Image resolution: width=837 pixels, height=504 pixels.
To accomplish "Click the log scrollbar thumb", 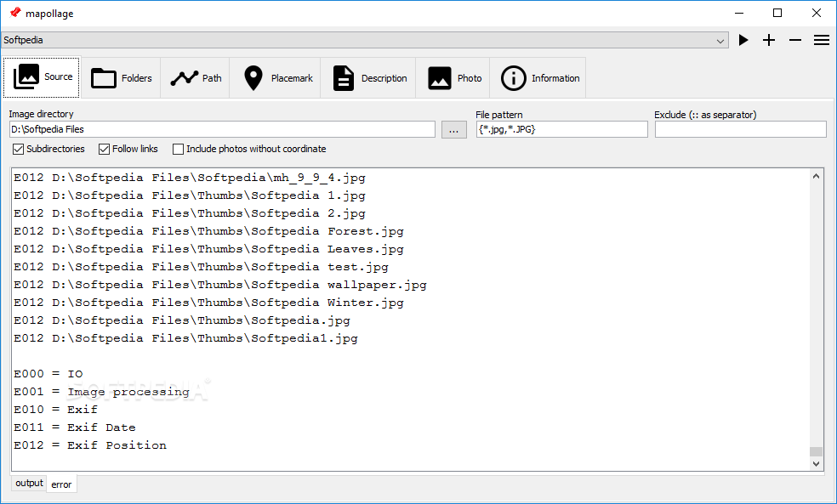I will (x=816, y=452).
